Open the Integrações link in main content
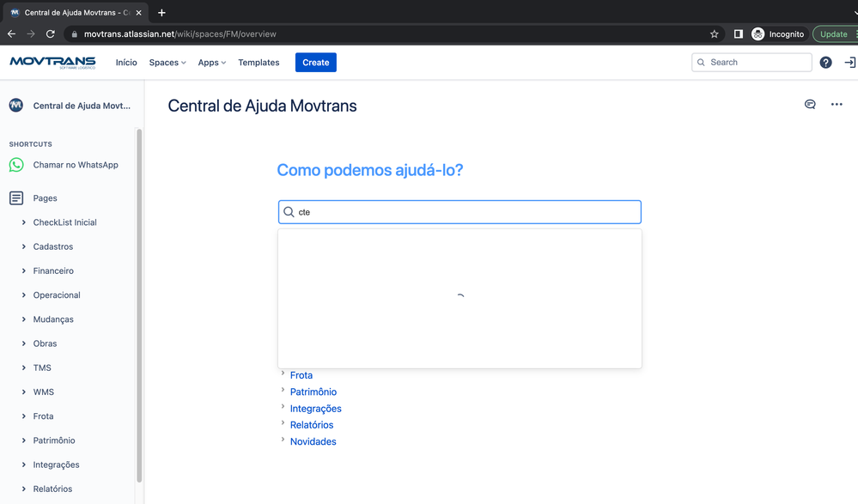Viewport: 858px width, 504px height. point(316,409)
